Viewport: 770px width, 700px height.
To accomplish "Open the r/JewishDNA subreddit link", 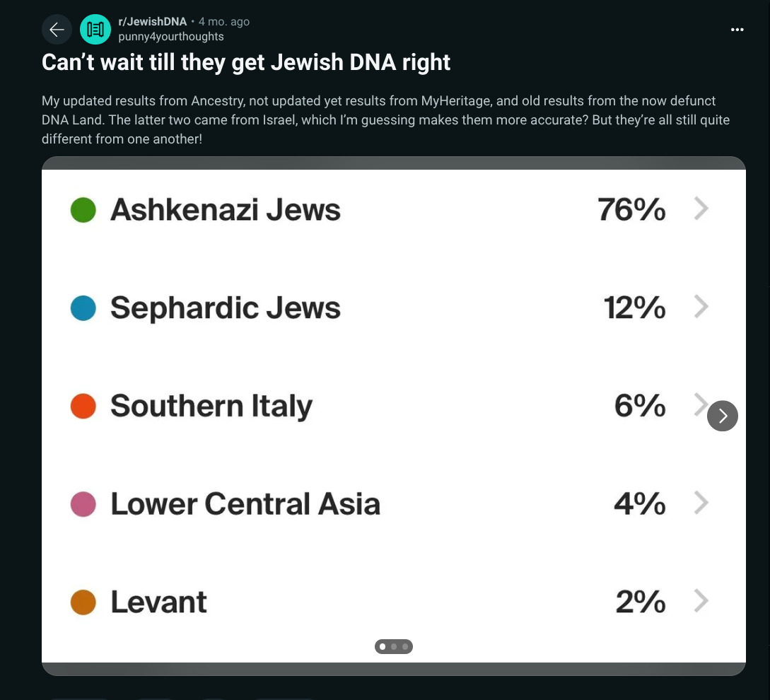I will tap(152, 22).
